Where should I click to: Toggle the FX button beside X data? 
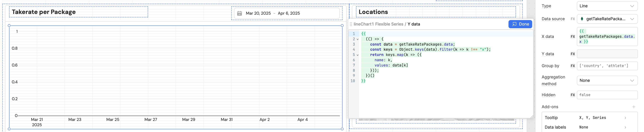click(573, 37)
